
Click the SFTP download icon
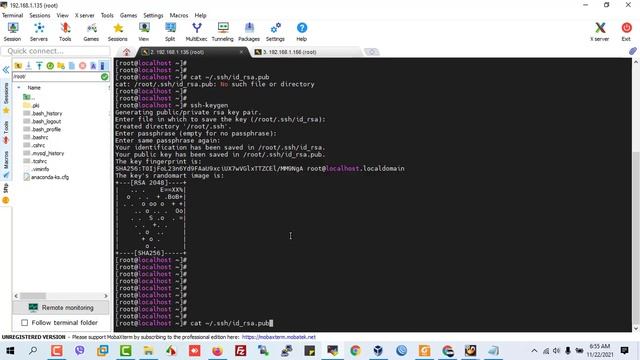tap(29, 66)
